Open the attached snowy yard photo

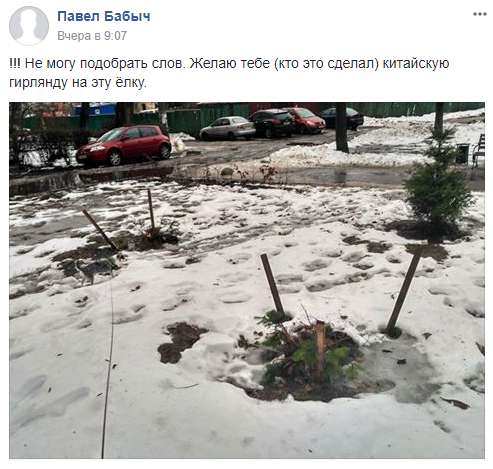point(247,280)
